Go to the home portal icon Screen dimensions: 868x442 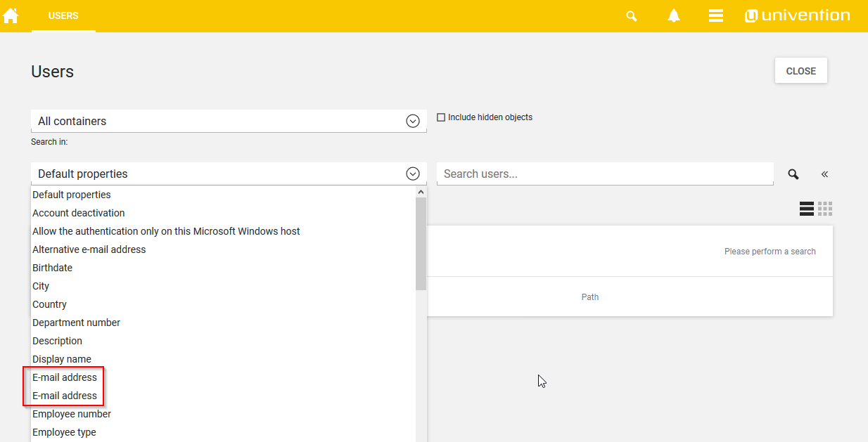pyautogui.click(x=11, y=15)
